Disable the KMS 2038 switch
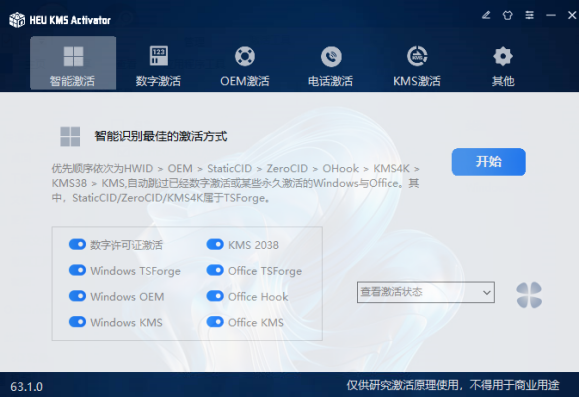 215,244
